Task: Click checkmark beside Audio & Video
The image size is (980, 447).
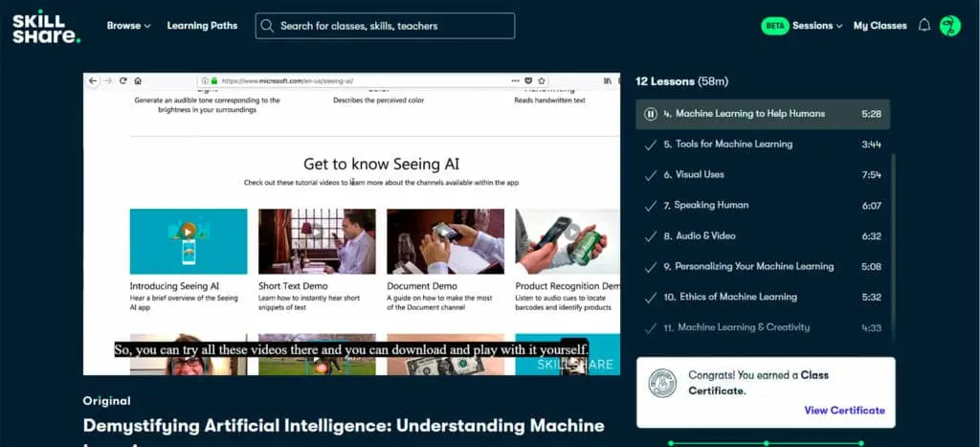Action: tap(651, 235)
